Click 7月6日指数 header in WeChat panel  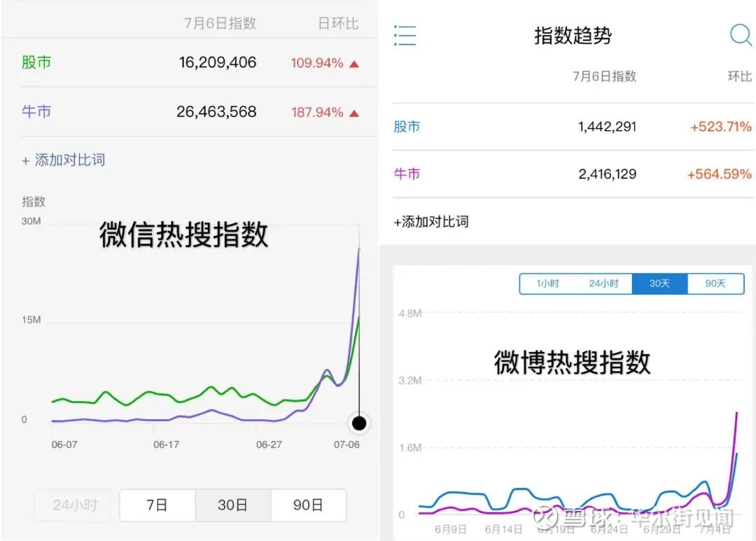[220, 23]
